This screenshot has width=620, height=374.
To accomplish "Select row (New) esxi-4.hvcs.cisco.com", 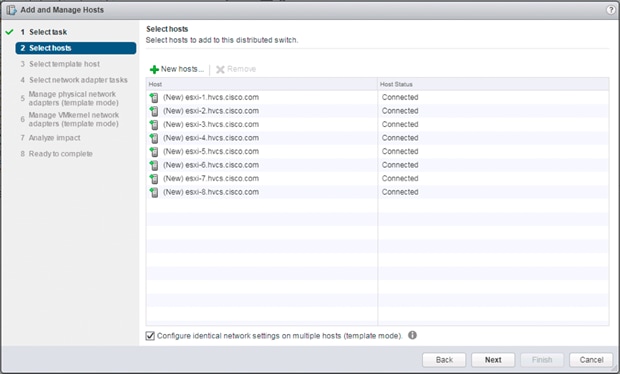I will click(378, 138).
